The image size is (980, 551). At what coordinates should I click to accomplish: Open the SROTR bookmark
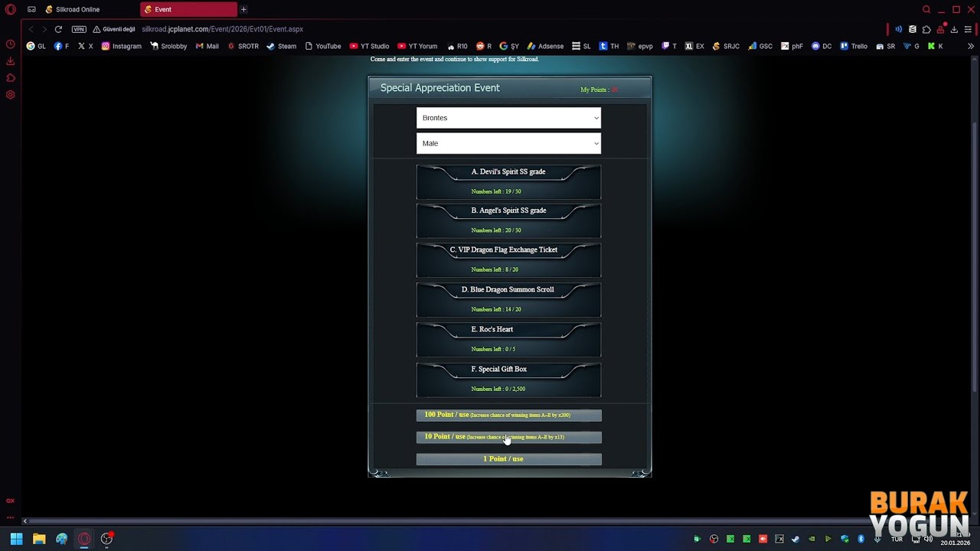243,46
